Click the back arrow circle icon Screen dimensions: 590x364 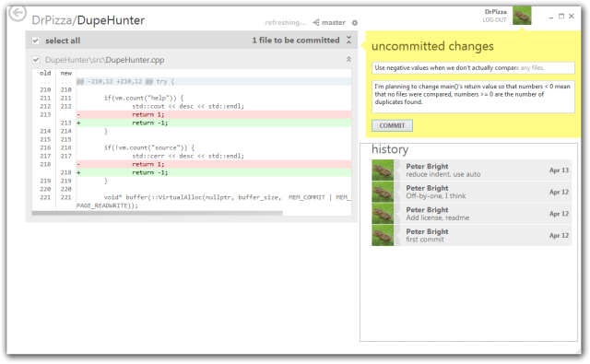coord(18,13)
